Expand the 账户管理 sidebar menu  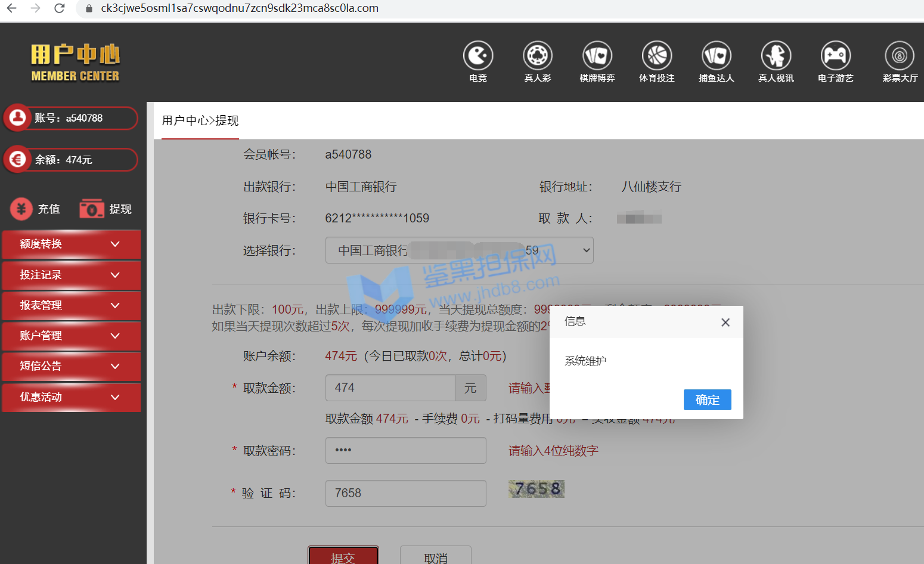tap(71, 336)
